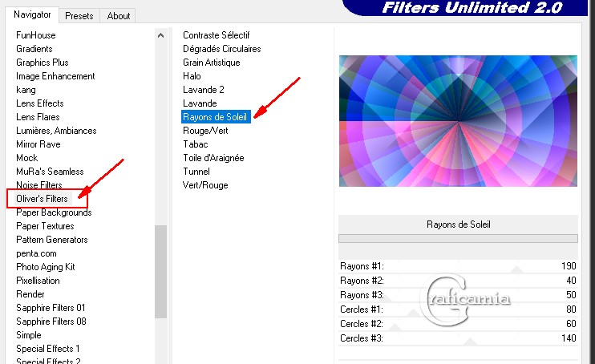Select the Gradients category
Screen dimensions: 595x364
34,49
